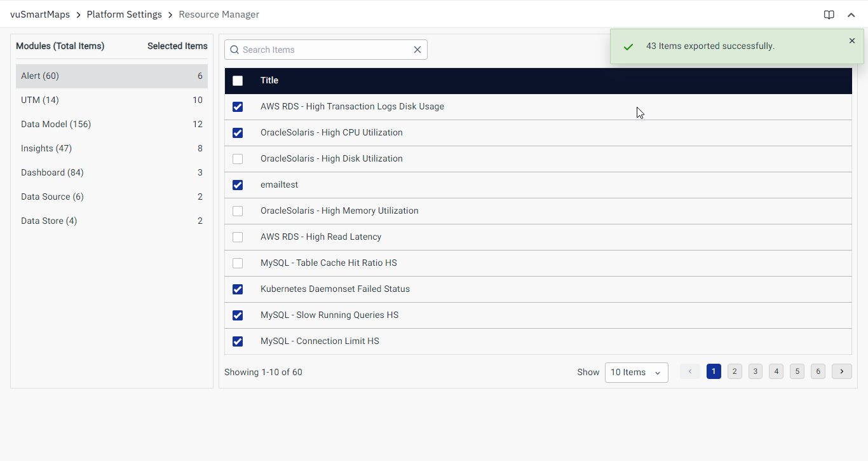The image size is (868, 461).
Task: Jump to page 6 of results
Action: click(x=818, y=371)
